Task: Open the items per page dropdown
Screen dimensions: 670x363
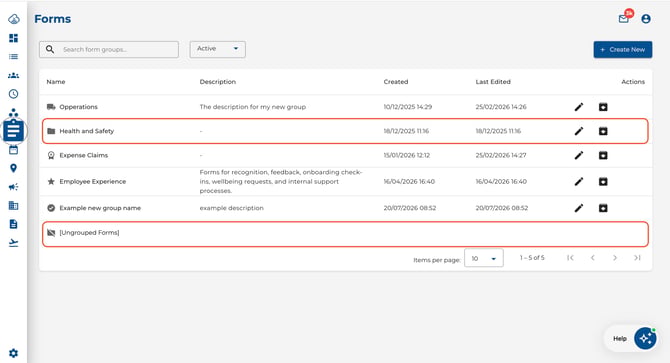Action: coord(484,258)
